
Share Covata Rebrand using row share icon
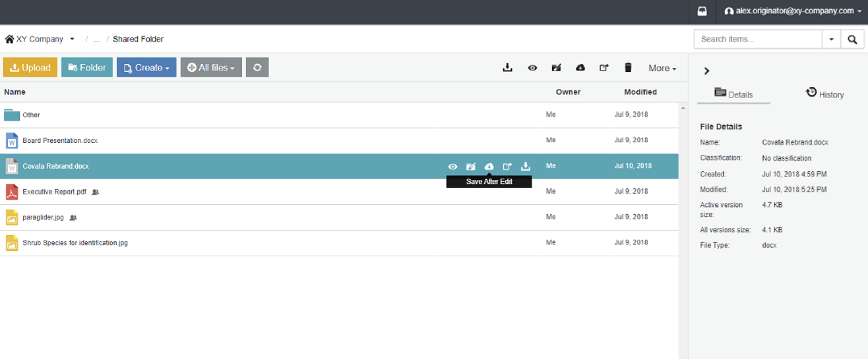point(507,167)
